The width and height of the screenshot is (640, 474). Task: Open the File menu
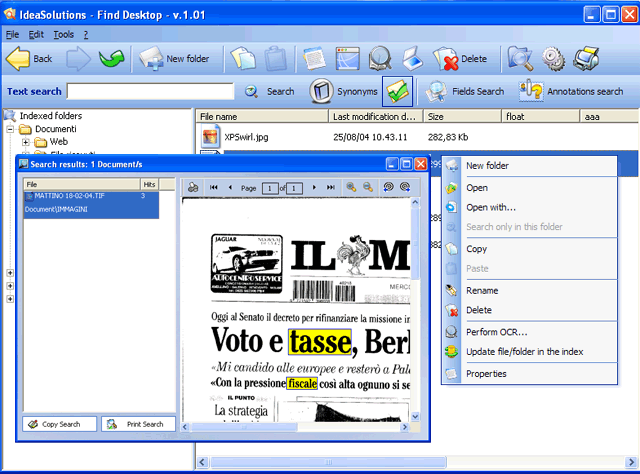(12, 35)
